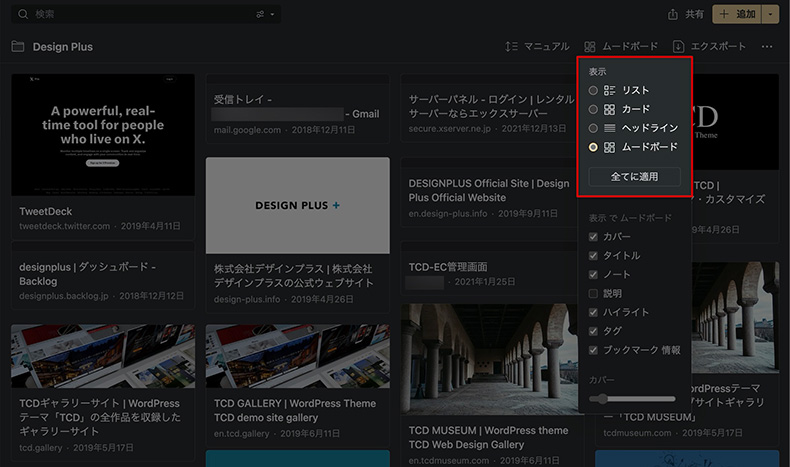Click the share icon next to 共有

tap(673, 14)
